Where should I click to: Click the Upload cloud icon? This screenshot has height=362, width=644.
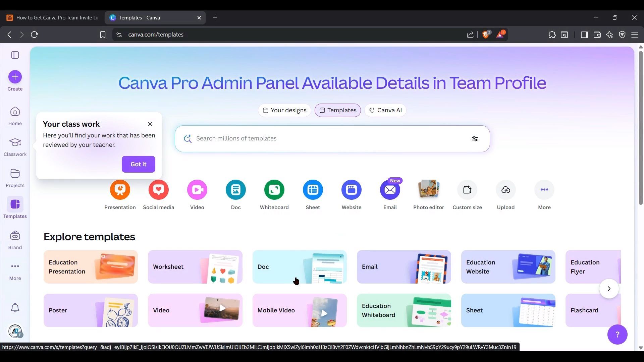505,190
